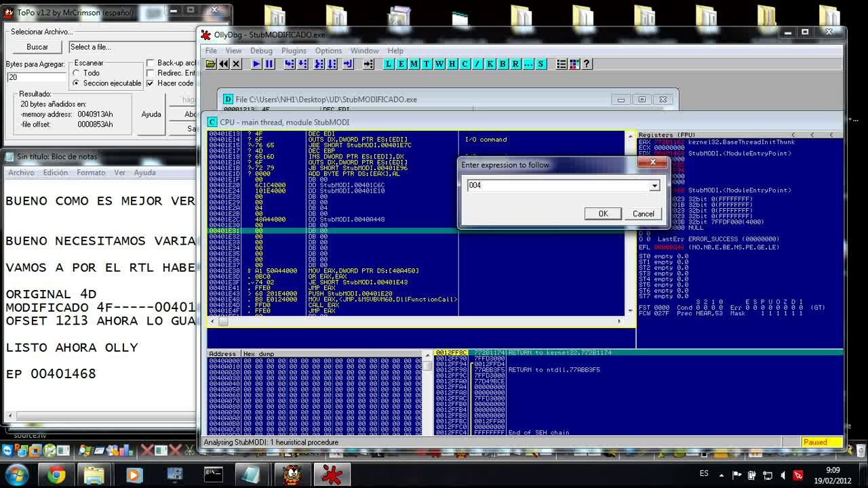Open Notepad's Edición menu

[x=56, y=173]
